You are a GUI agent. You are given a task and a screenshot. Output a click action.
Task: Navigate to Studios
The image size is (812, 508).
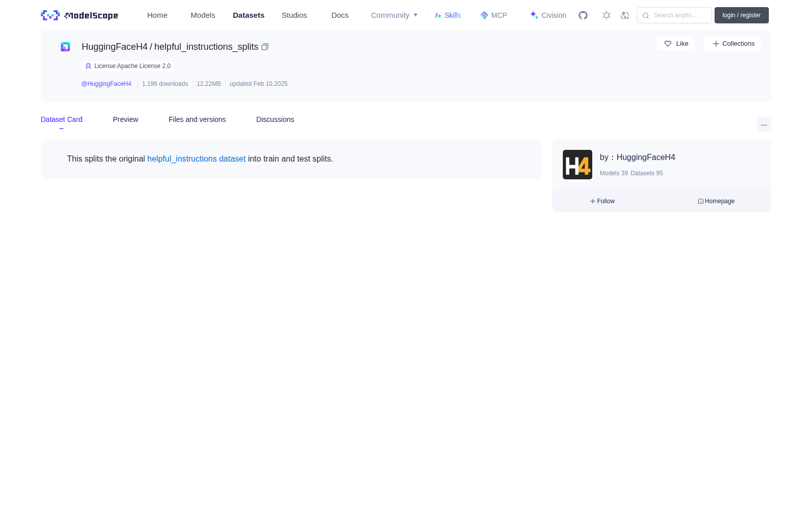point(294,15)
